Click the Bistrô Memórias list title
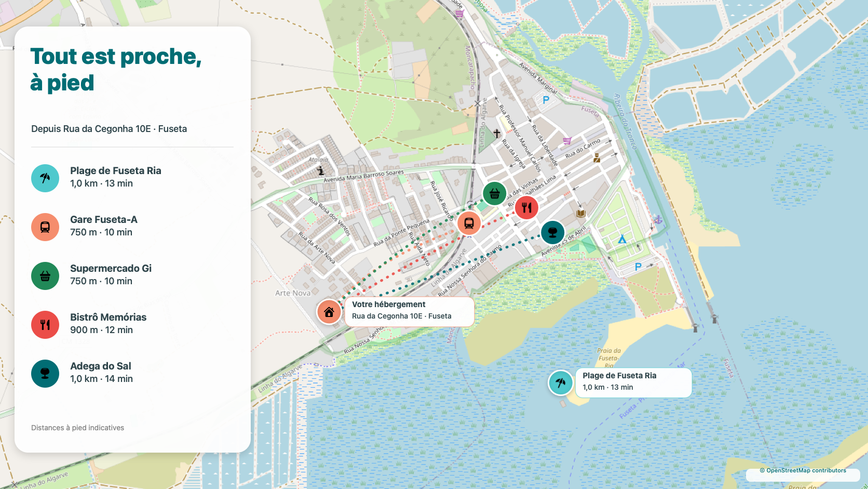The width and height of the screenshot is (868, 489). click(108, 317)
